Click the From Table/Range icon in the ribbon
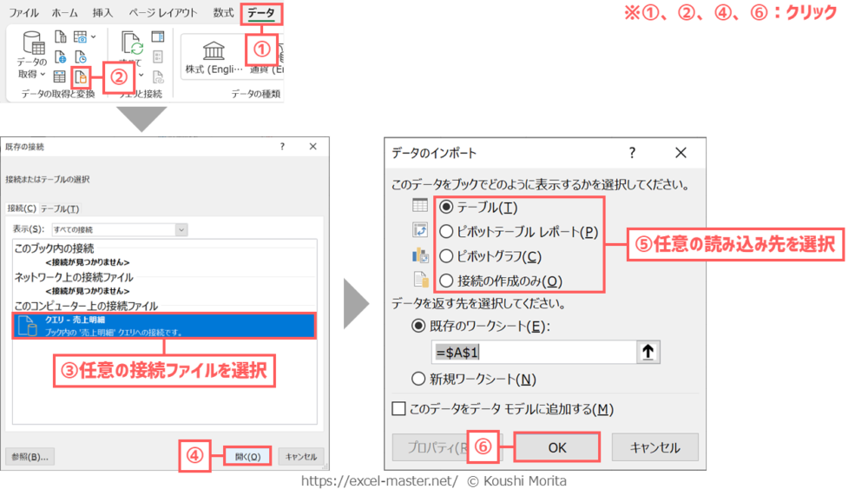Image resolution: width=868 pixels, height=489 pixels. 59,77
